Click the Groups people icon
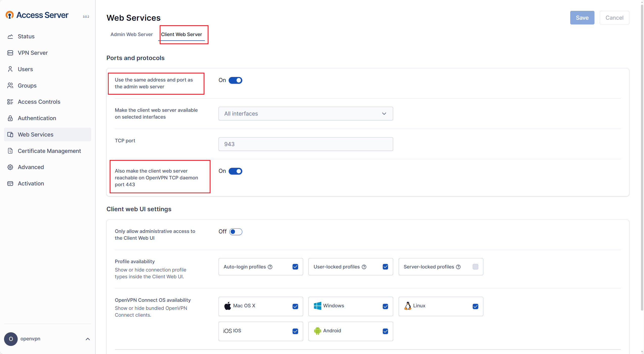 [x=10, y=86]
